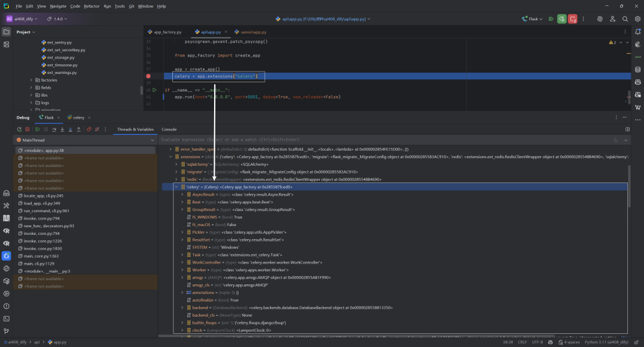This screenshot has width=644, height=347.
Task: Click the Evaluate expression input field
Action: pos(384,140)
